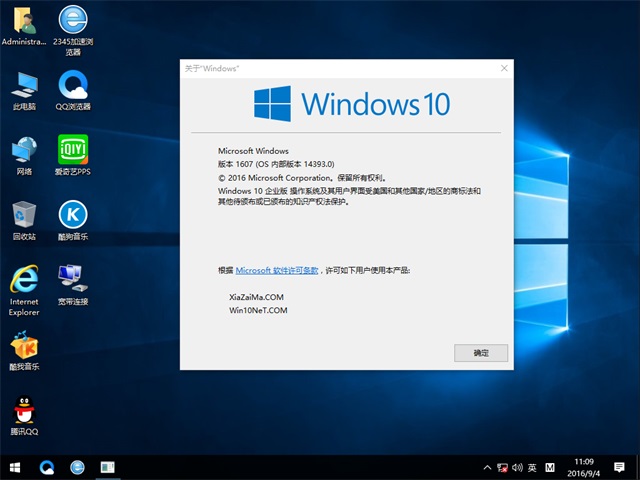Viewport: 640px width, 480px height.
Task: Open the Broadband Connection (宽带连接) shortcut
Action: [72, 281]
